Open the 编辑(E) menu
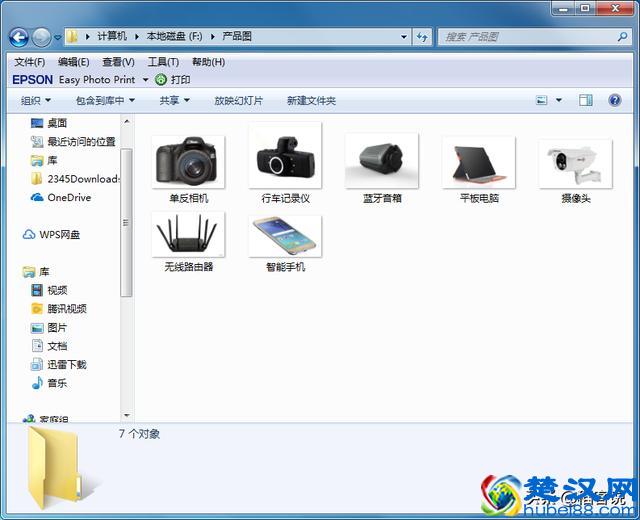 (73, 62)
